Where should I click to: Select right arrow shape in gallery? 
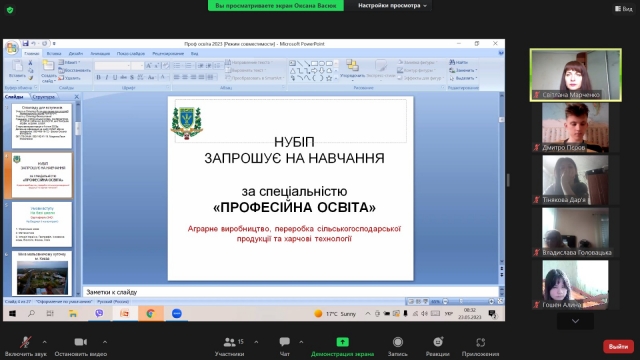(314, 71)
